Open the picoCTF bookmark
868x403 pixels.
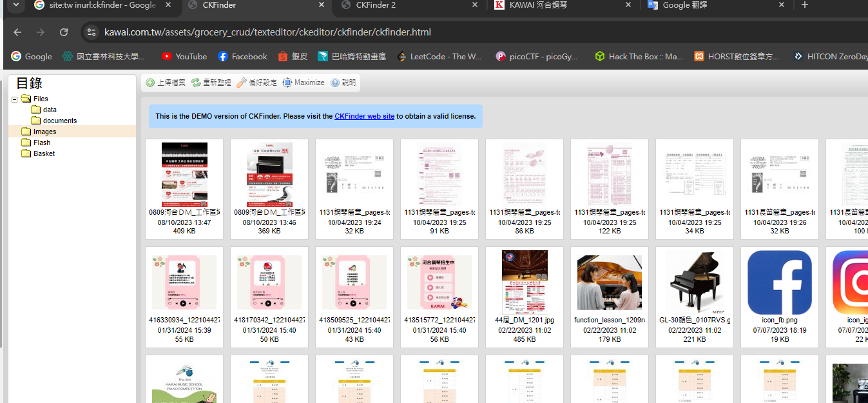tap(537, 57)
